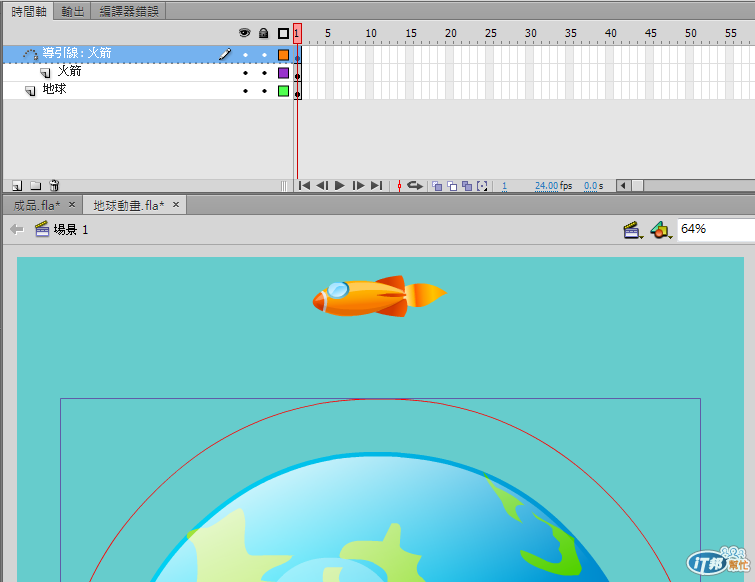Open the Edit Symbols dropdown

point(661,230)
